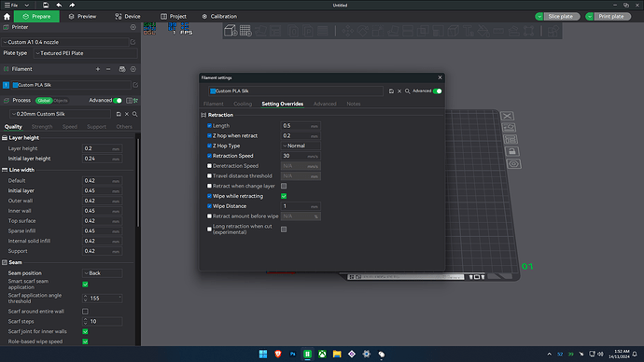
Task: Uncheck Smart scarf seam application
Action: tap(85, 284)
